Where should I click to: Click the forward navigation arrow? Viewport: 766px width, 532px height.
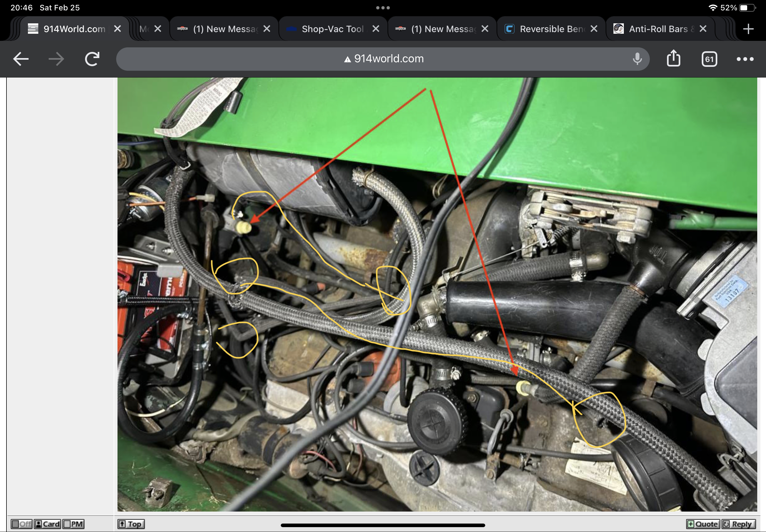[x=56, y=59]
